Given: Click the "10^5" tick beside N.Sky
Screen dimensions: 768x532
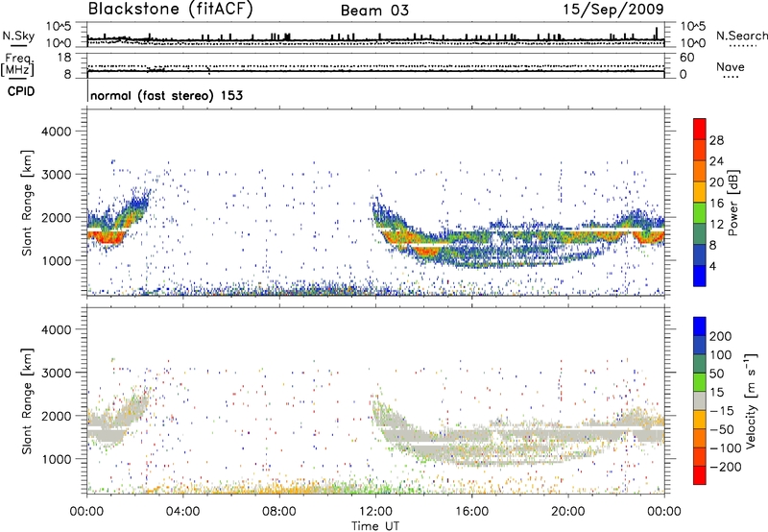Looking at the screenshot, I should pos(59,27).
